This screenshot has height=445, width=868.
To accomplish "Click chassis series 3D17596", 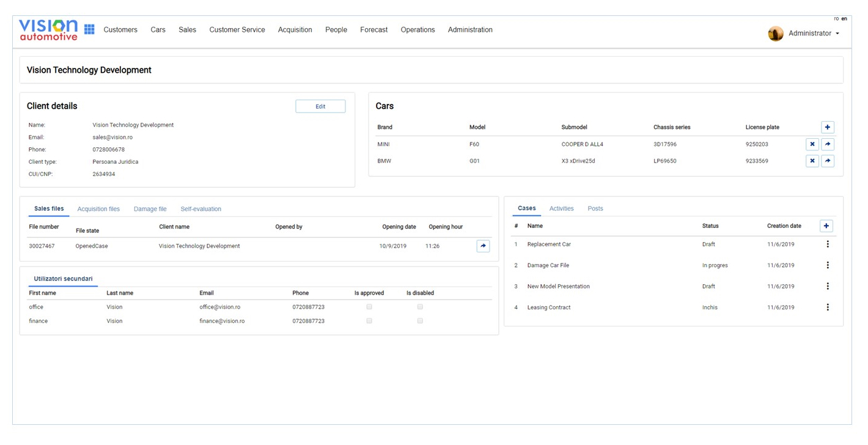I will tap(665, 144).
